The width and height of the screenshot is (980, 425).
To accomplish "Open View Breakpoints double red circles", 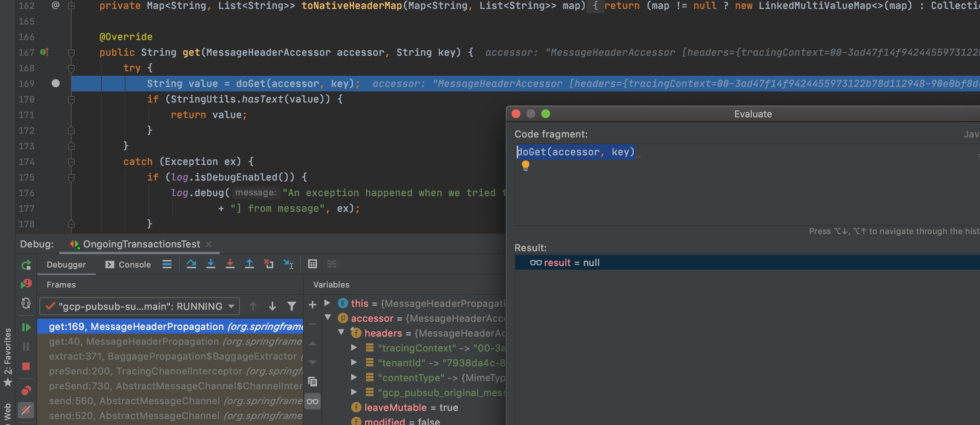I will click(26, 390).
